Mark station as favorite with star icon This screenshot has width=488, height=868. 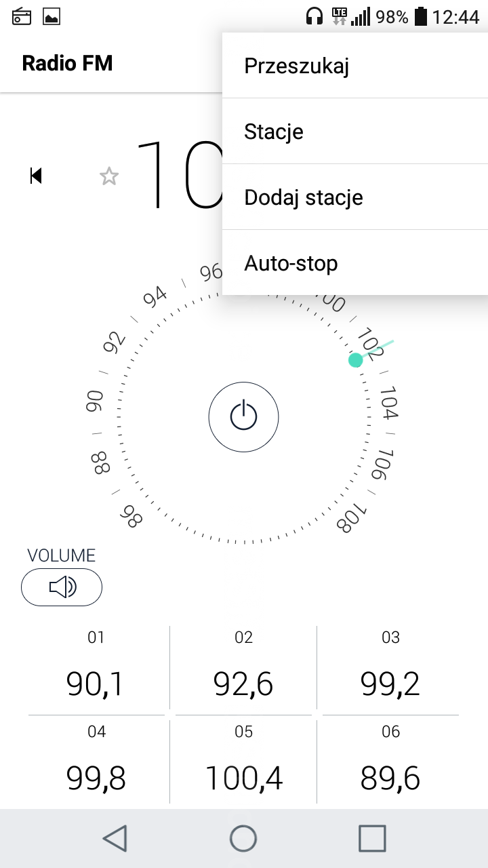point(109,177)
